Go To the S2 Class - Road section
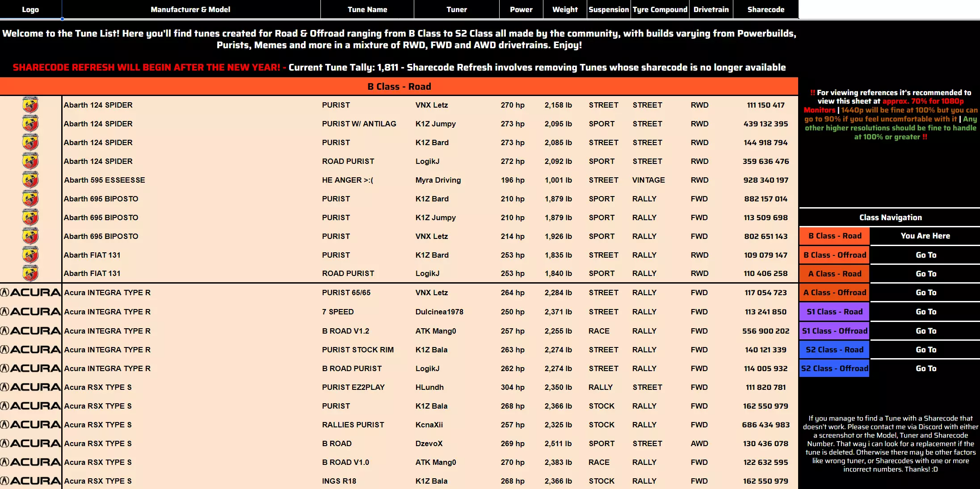 point(925,350)
